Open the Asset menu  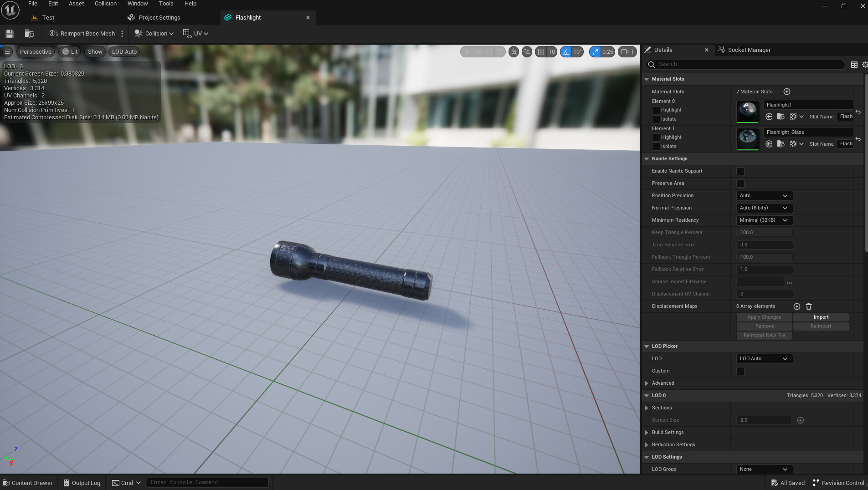point(76,4)
